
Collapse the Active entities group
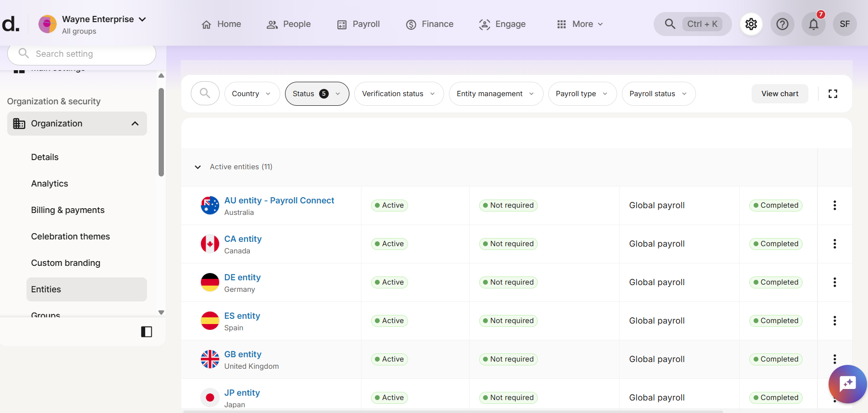click(198, 167)
